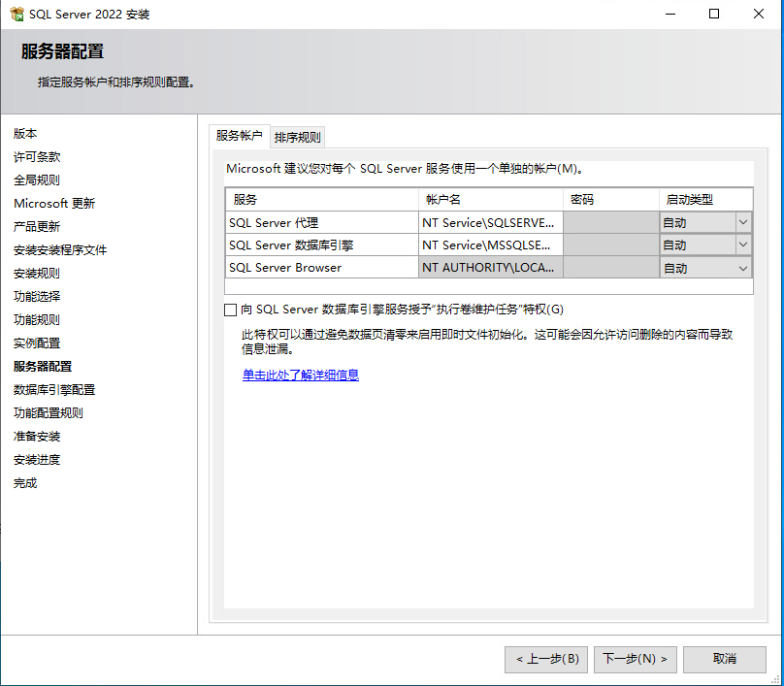Maximize the SQL Server 2022 安装 window

(x=714, y=14)
